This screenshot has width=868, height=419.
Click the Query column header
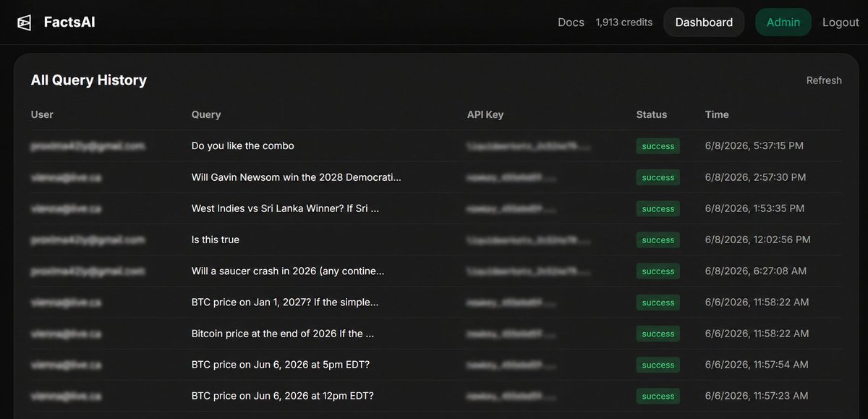coord(206,114)
